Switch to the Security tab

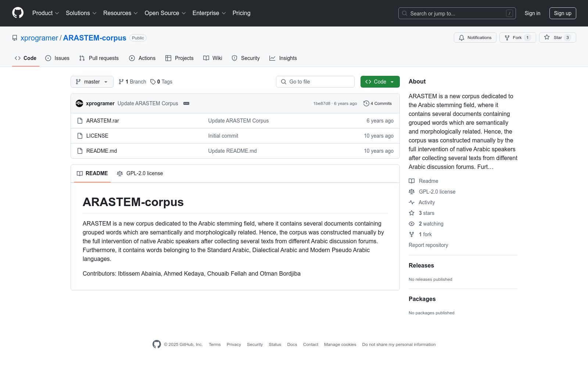tap(246, 58)
